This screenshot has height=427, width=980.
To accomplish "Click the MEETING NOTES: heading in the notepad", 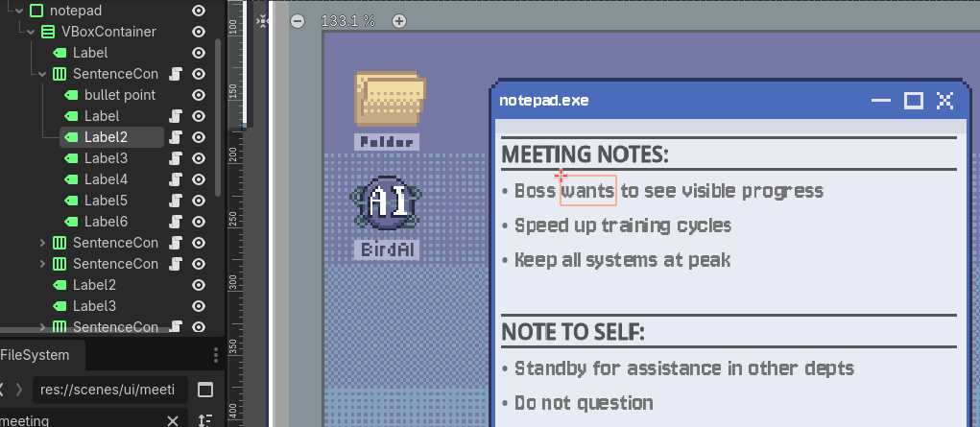I will coord(585,154).
